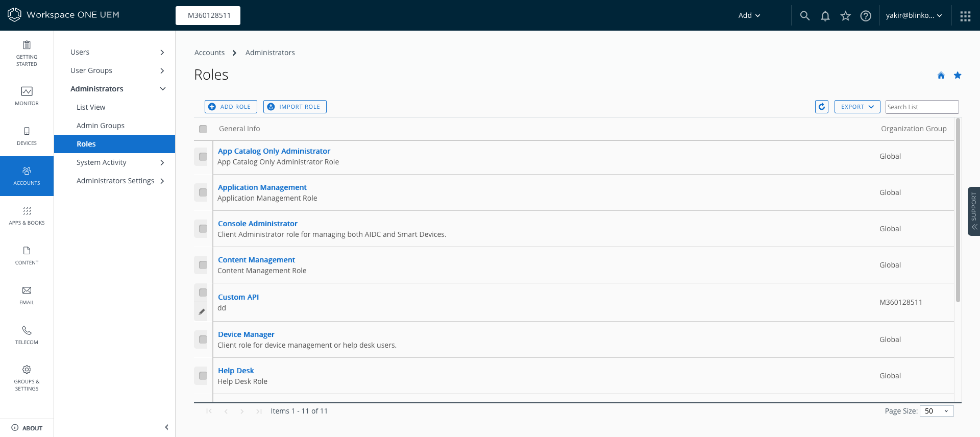Viewport: 980px width, 437px height.
Task: Go to Getting Started section
Action: pyautogui.click(x=27, y=54)
